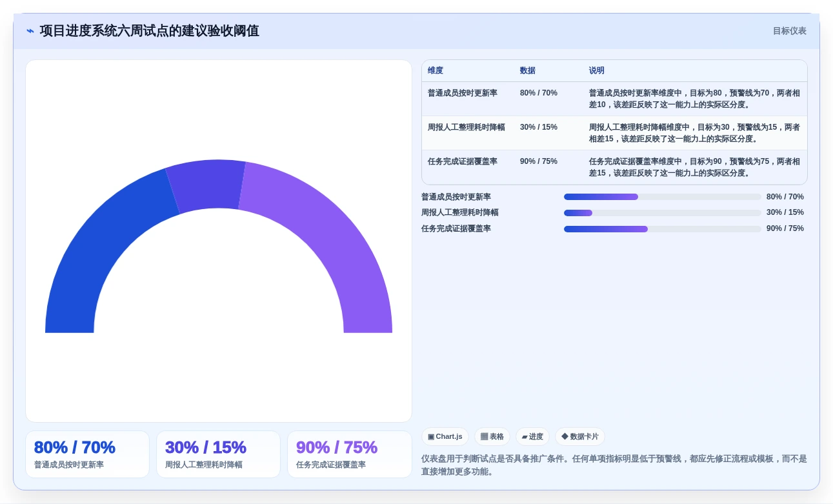Click progress list label 普通成员按时更新率

[456, 197]
